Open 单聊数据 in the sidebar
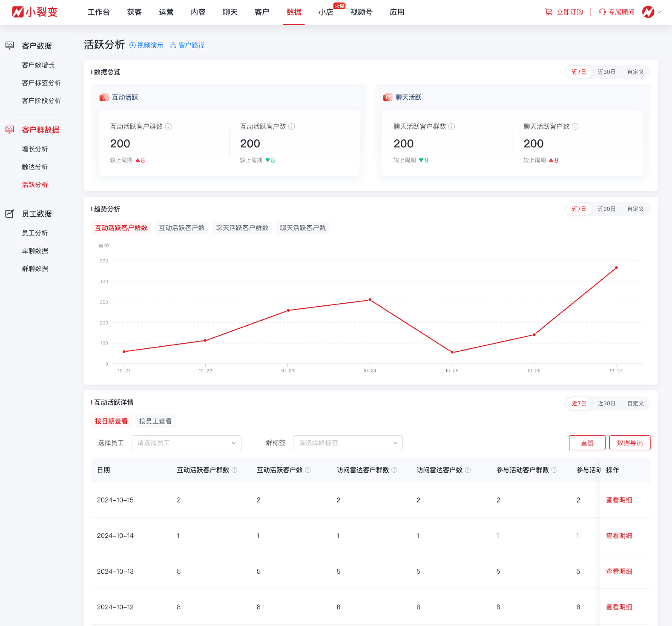Screen dimensions: 672x626 point(35,250)
